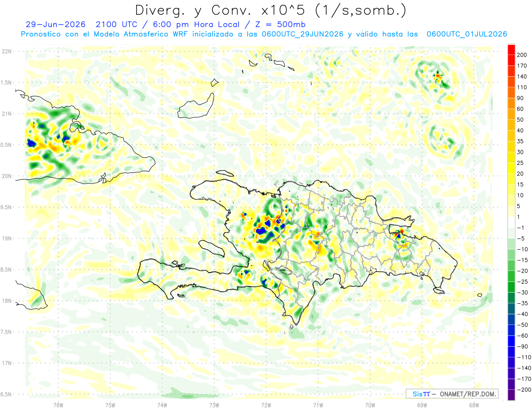Click the '71W' longitude axis label

click(318, 405)
